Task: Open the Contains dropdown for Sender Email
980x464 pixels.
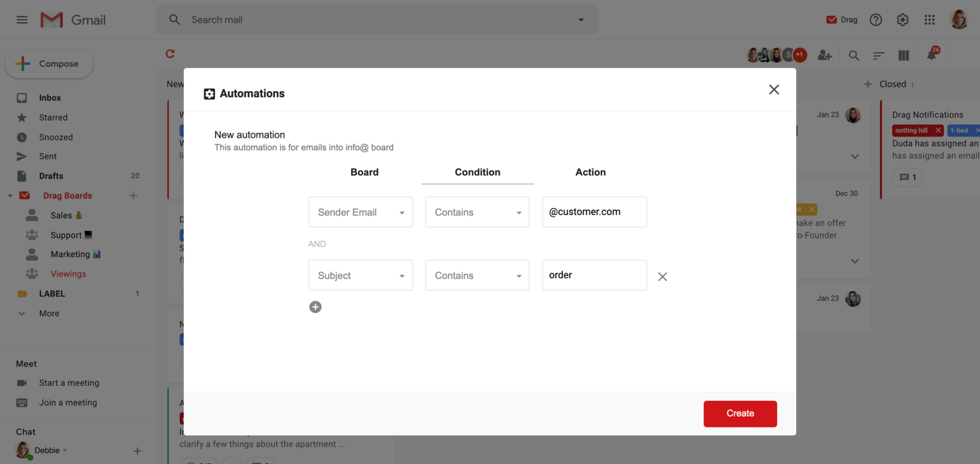Action: (x=477, y=212)
